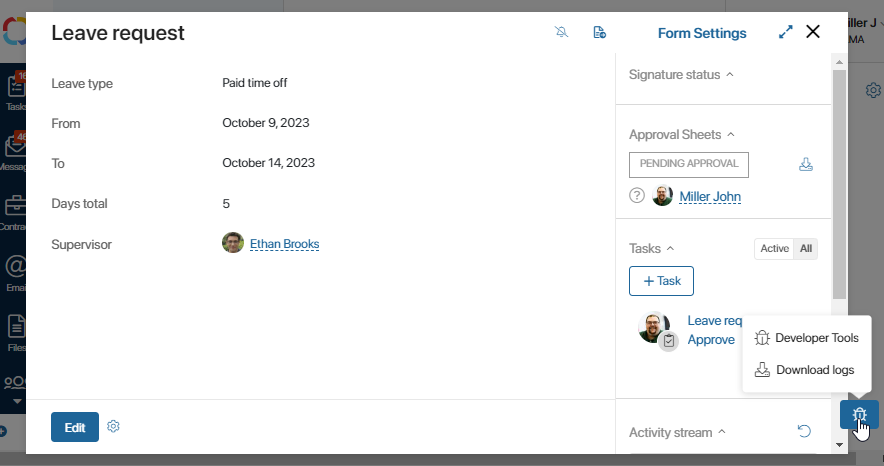884x466 pixels.
Task: Expand the form to full screen
Action: [785, 32]
